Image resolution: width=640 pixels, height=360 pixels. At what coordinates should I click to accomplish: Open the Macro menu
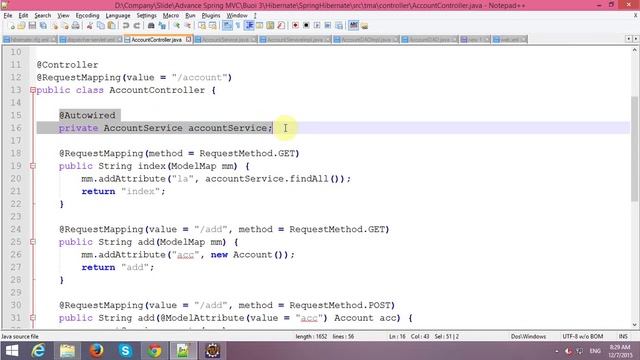click(x=171, y=16)
